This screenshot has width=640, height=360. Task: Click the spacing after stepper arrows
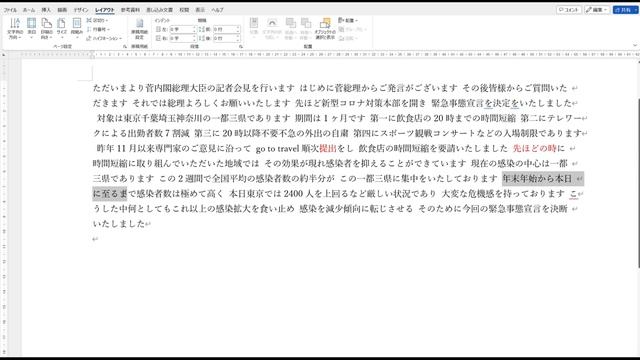click(x=238, y=38)
